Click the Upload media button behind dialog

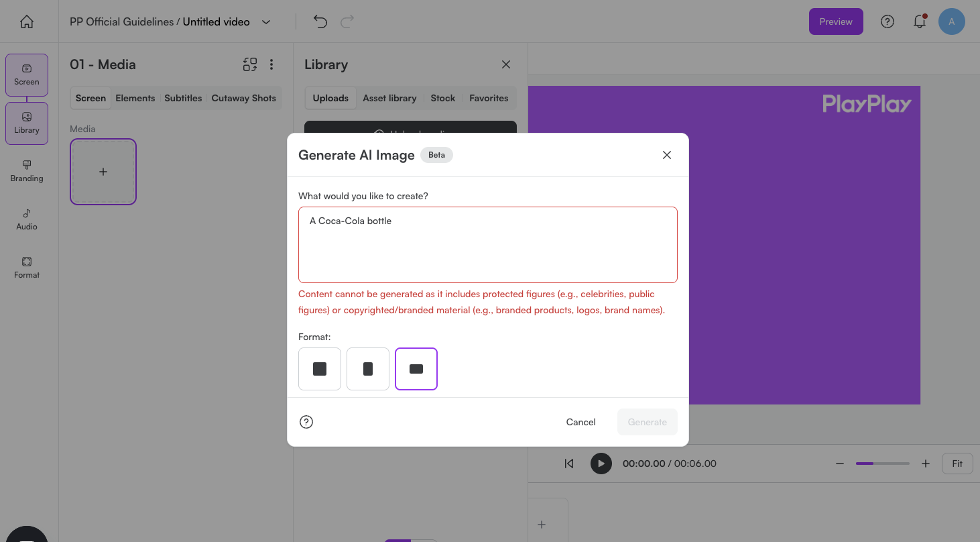(x=410, y=127)
